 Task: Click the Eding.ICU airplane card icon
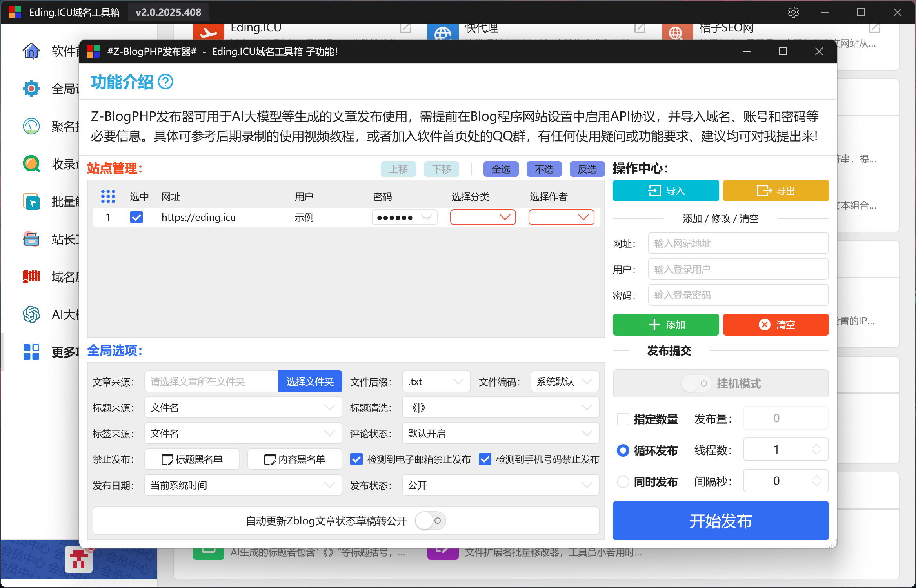coord(209,32)
